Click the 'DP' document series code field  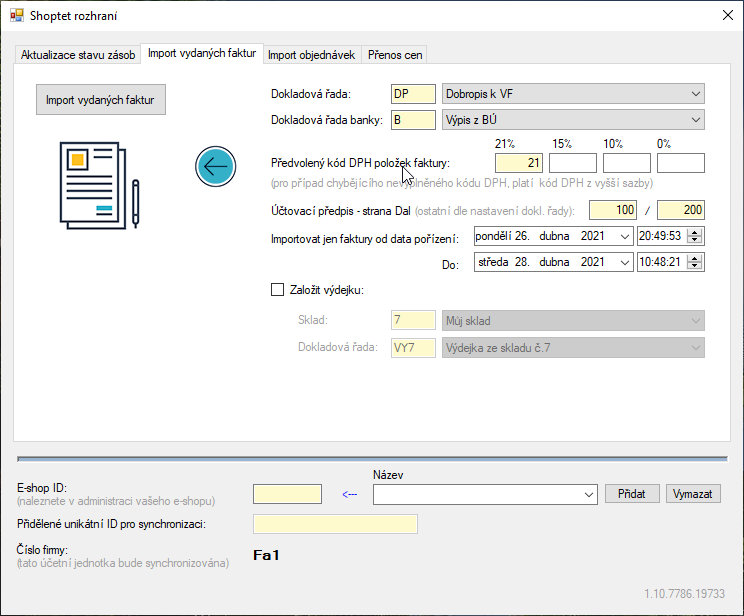pos(413,94)
